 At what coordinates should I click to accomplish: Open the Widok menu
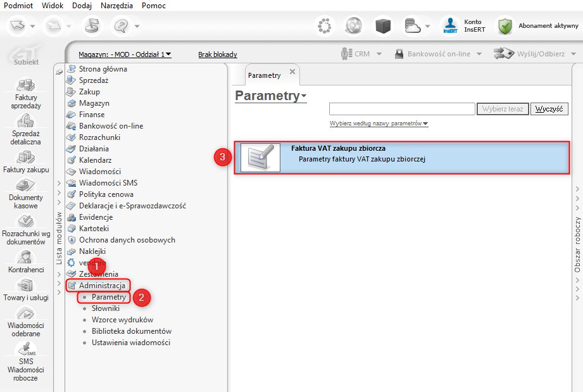[53, 6]
